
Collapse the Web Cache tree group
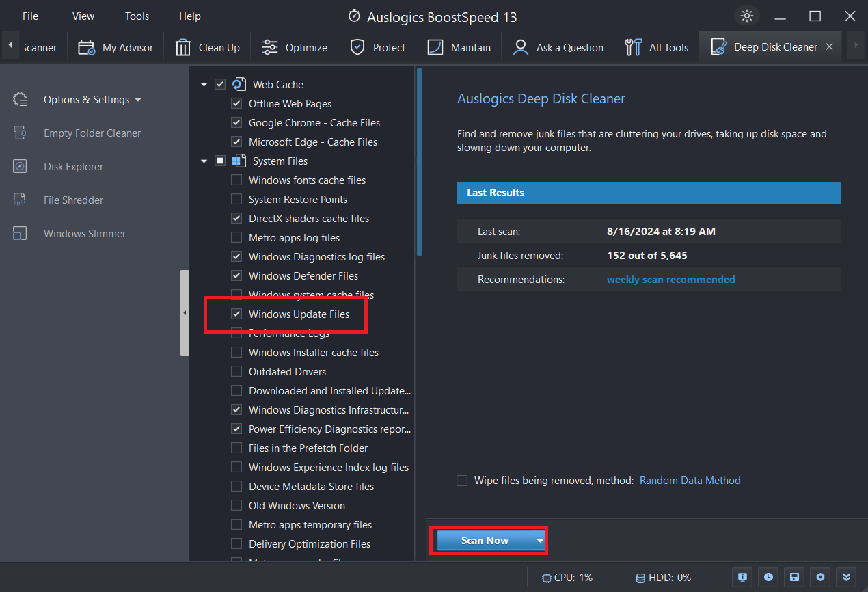coord(204,85)
